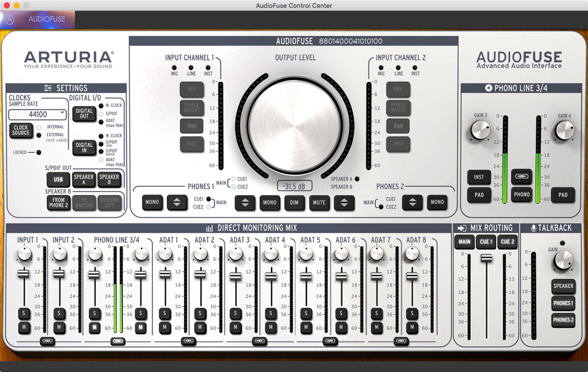Viewport: 588px width, 372px height.
Task: Link ADAT 1 and ADAT 2 channels
Action: [x=188, y=341]
